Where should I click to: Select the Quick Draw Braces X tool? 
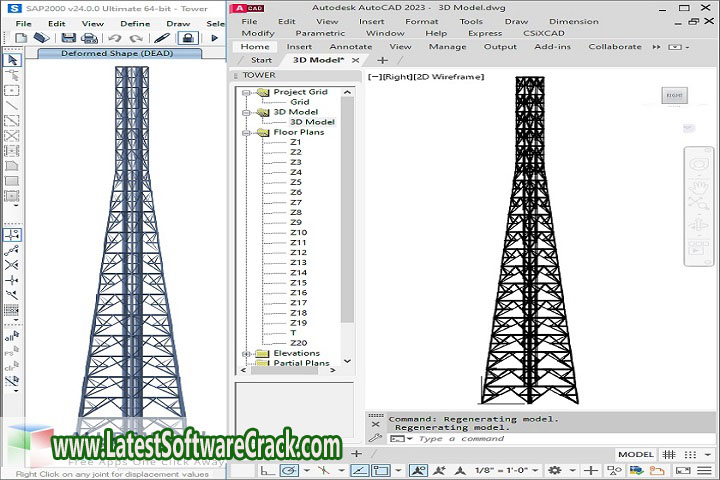12,136
